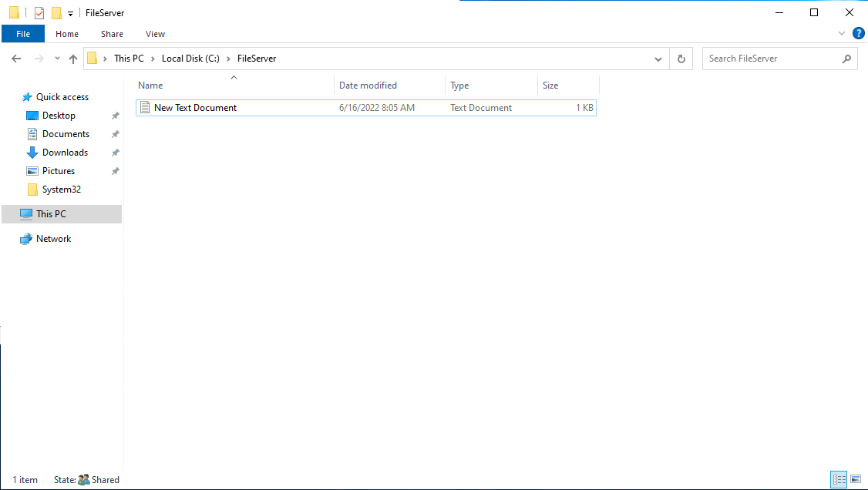Click the pin icon beside Documents
The height and width of the screenshot is (490, 868).
click(x=115, y=134)
